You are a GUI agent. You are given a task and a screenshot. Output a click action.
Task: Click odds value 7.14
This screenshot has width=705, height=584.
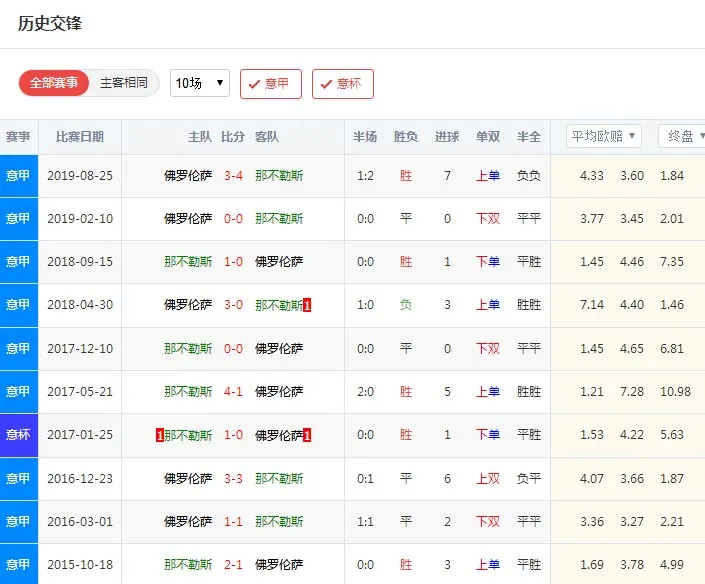tap(592, 305)
